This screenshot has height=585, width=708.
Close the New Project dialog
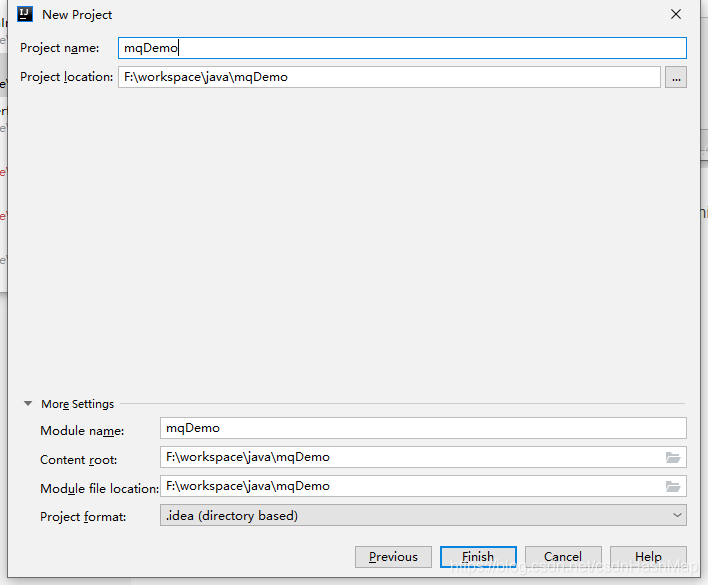coord(676,14)
